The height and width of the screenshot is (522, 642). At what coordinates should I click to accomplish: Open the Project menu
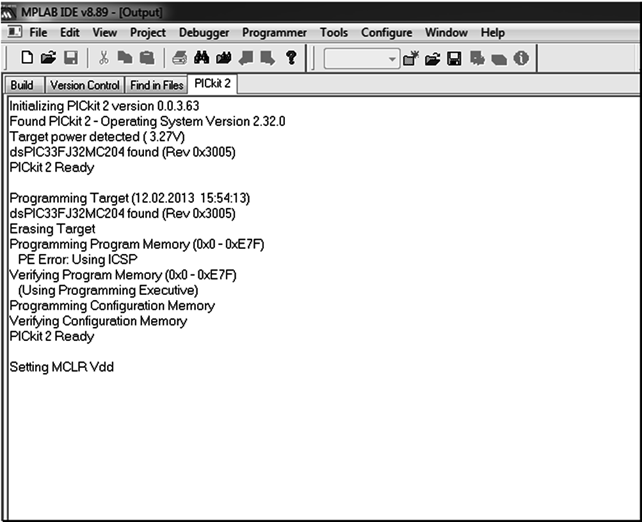click(x=148, y=33)
